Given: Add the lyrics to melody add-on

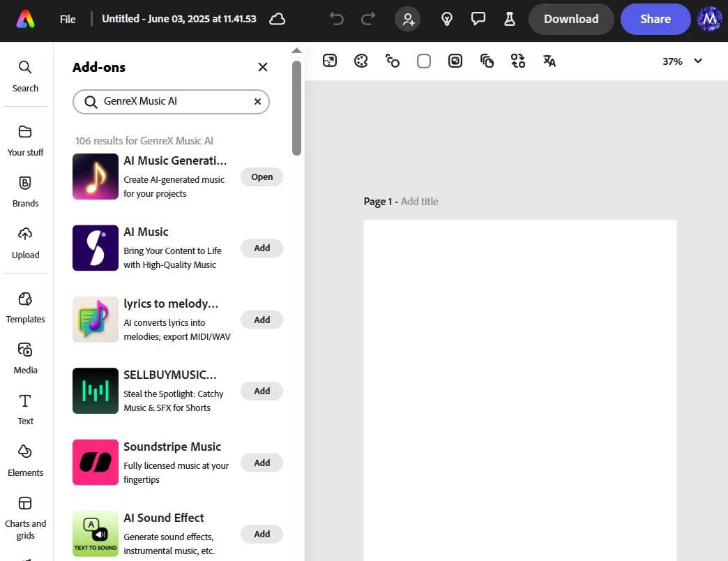Looking at the screenshot, I should [262, 320].
